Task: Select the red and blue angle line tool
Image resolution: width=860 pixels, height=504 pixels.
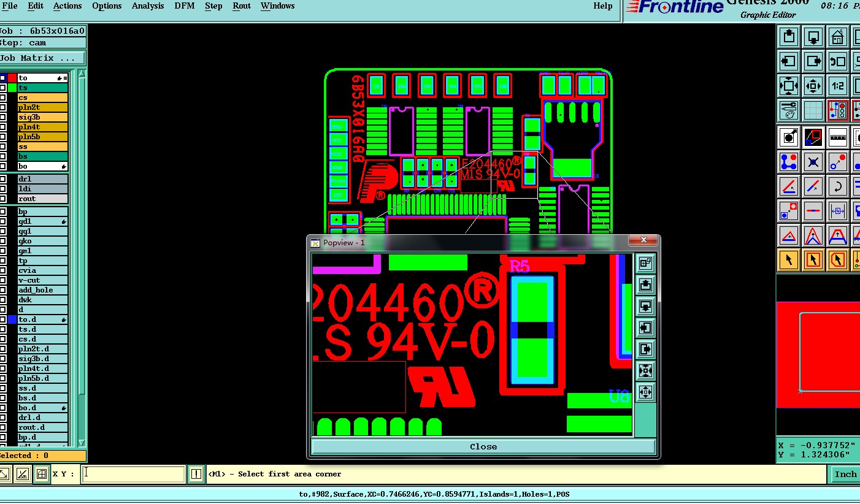Action: pos(789,186)
